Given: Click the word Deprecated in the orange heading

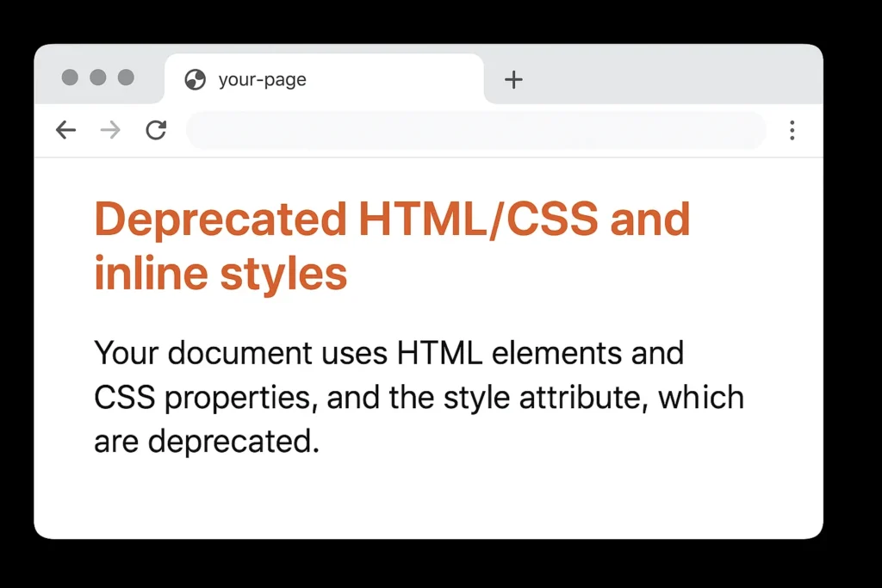Looking at the screenshot, I should tap(220, 220).
